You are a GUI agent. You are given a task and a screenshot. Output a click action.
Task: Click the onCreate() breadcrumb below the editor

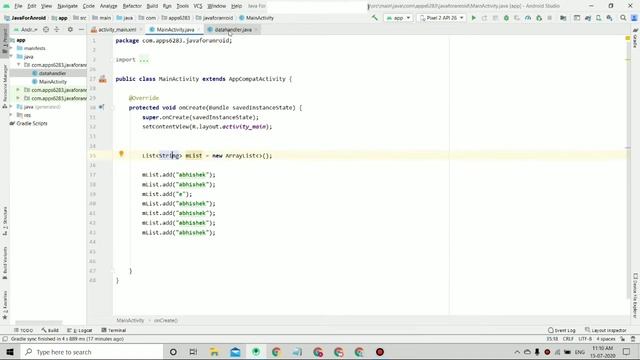[x=166, y=320]
